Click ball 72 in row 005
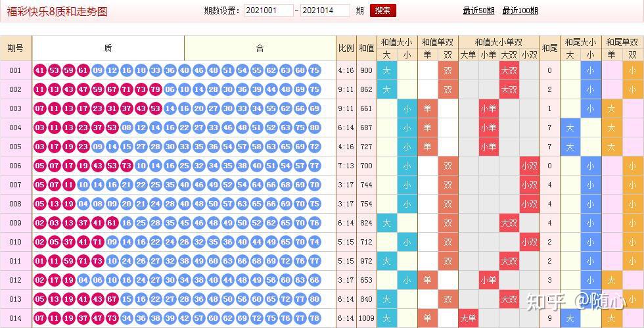Screen dimensions: 644x328 tap(315, 147)
